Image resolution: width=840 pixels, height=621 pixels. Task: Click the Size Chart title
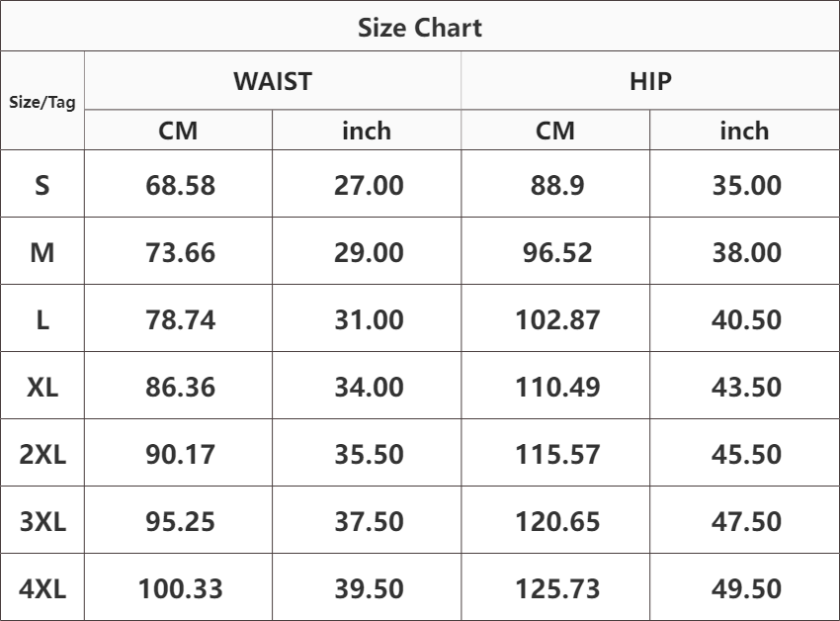click(x=419, y=28)
